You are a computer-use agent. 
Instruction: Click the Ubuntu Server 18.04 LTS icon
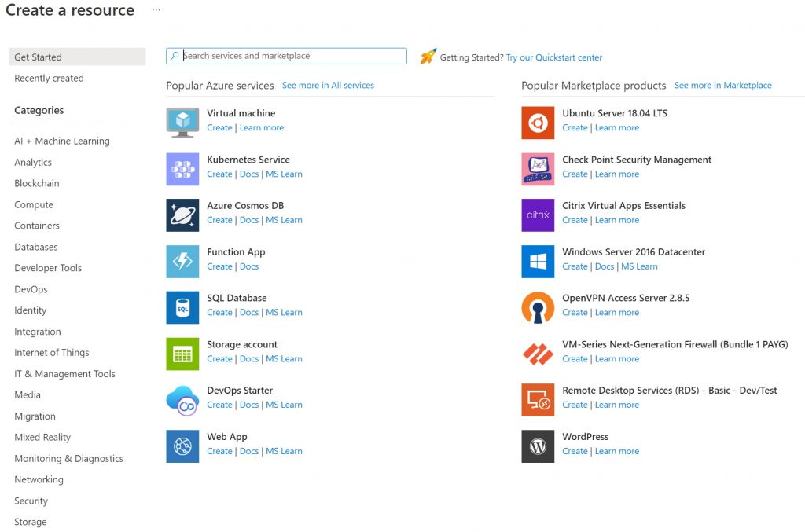click(538, 123)
